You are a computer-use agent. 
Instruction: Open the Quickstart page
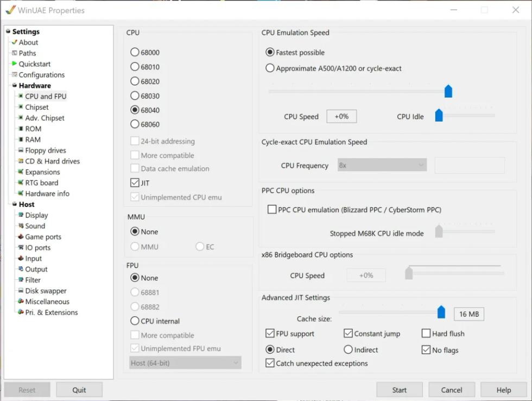click(35, 64)
